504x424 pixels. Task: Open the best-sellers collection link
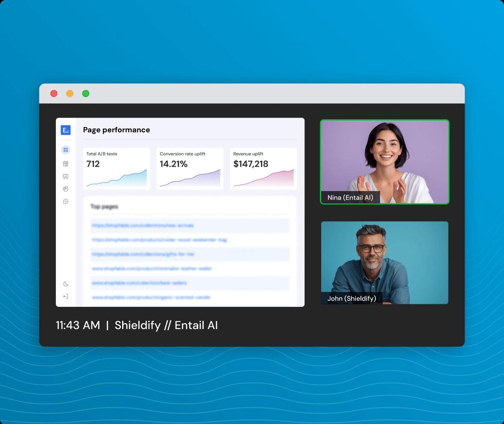click(139, 283)
